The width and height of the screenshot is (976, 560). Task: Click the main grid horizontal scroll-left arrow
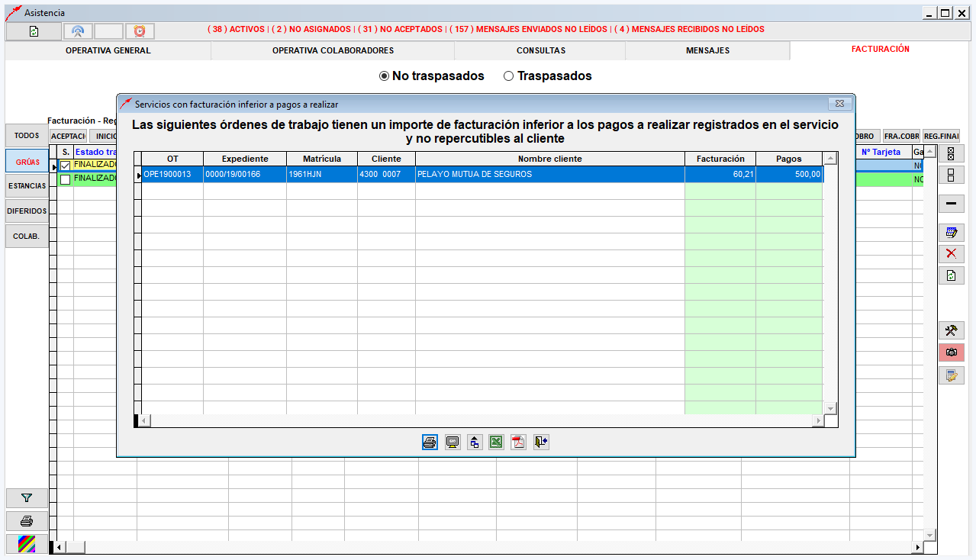click(x=58, y=547)
